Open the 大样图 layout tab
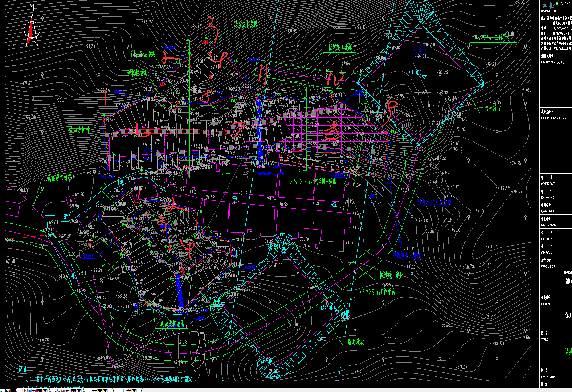The height and width of the screenshot is (392, 572). click(128, 390)
